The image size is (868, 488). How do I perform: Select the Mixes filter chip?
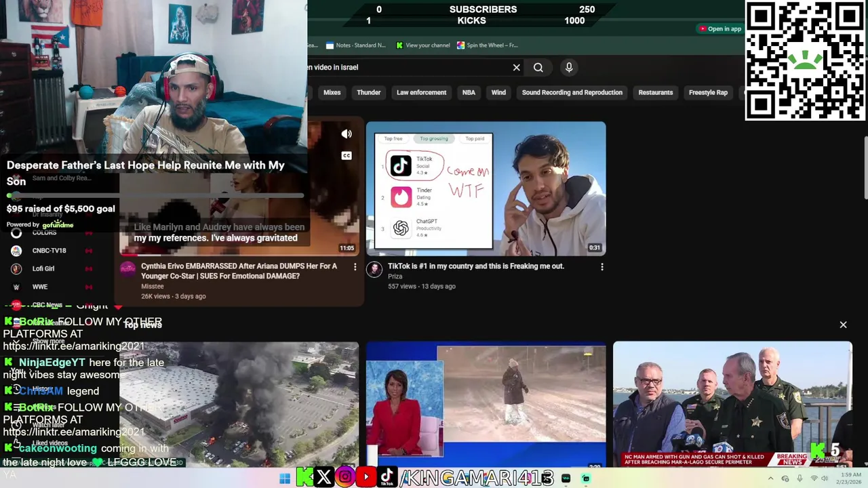[x=332, y=92]
